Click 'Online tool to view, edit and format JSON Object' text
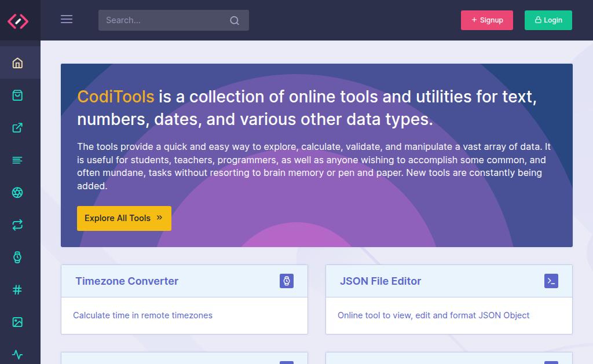 [433, 315]
